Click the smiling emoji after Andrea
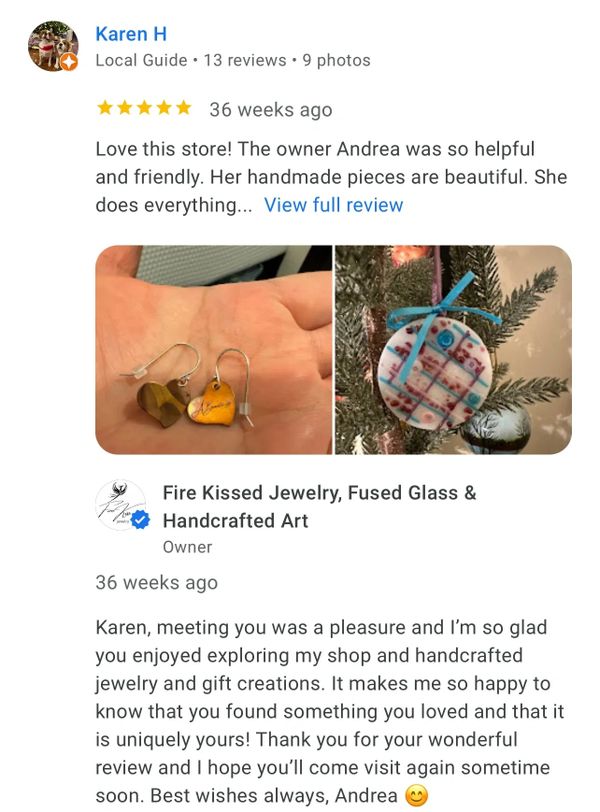Screen dimensions: 600x812 [416, 795]
